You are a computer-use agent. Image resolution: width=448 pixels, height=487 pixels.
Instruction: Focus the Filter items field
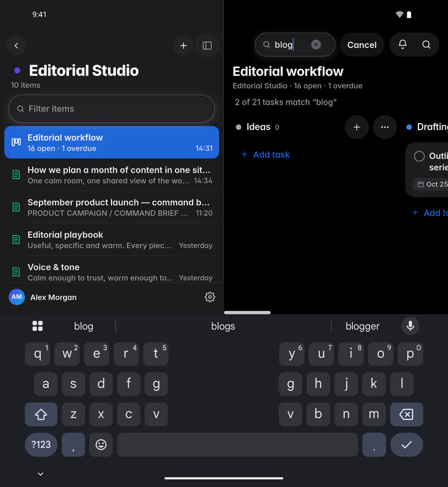coord(112,109)
